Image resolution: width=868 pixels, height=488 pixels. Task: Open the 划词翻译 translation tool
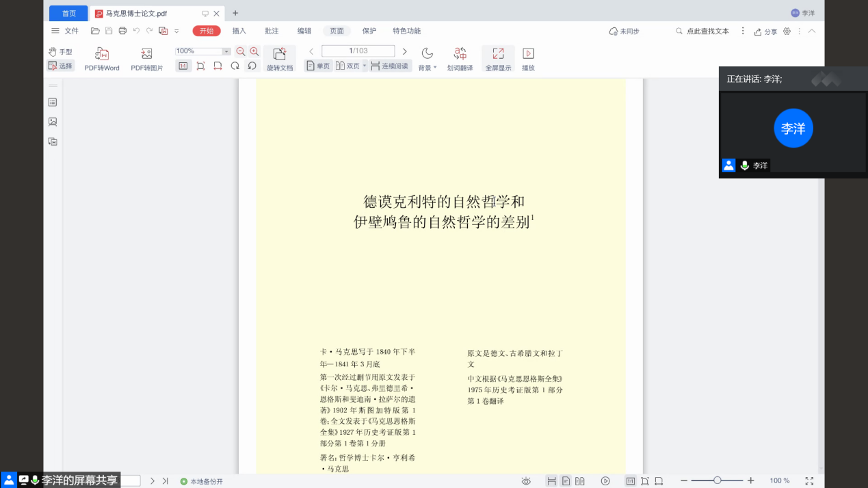(x=460, y=54)
